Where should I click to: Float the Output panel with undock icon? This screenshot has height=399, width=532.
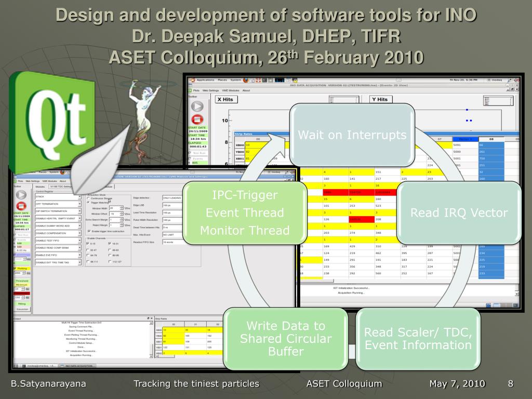pos(148,318)
